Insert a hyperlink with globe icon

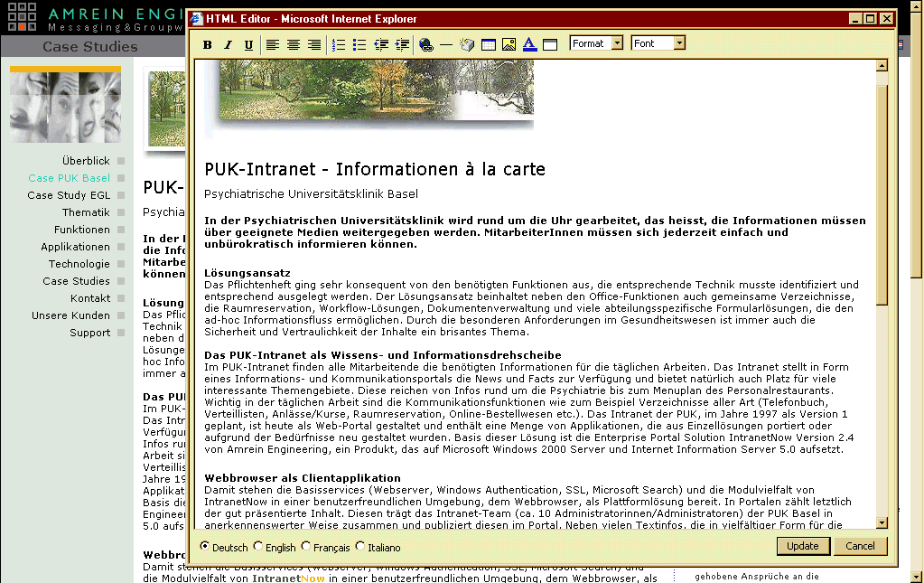coord(426,45)
